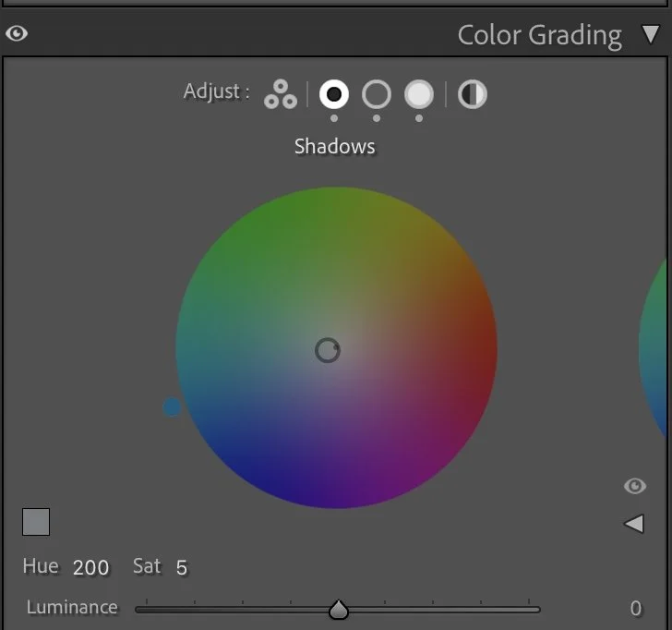Click the Shadows label above the wheel
672x630 pixels.
point(335,147)
